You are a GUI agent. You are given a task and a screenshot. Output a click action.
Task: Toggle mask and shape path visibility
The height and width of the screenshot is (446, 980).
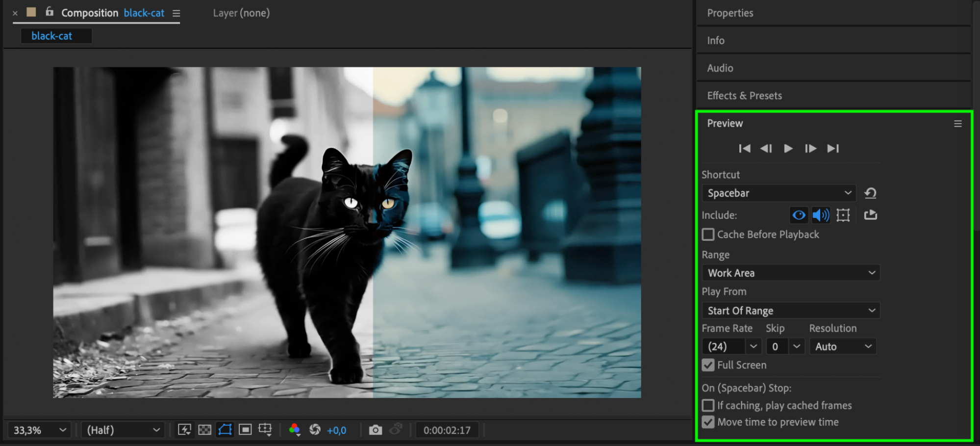click(x=225, y=430)
